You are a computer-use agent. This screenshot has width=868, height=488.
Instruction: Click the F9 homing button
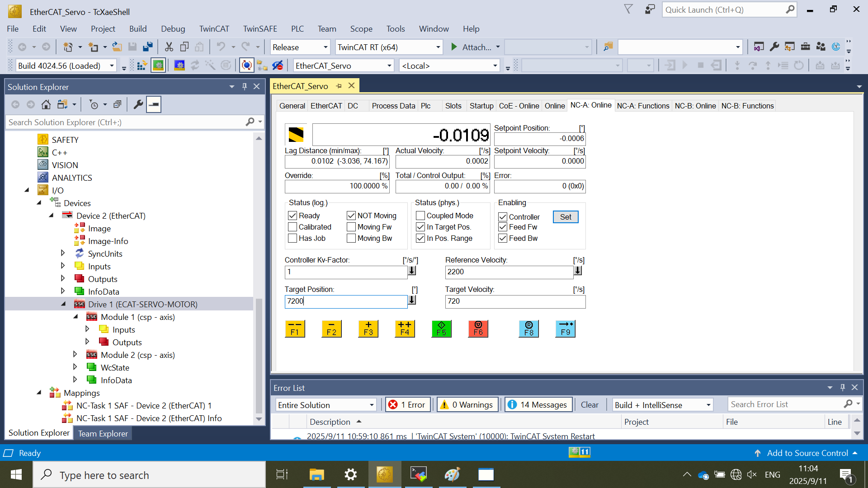point(565,328)
